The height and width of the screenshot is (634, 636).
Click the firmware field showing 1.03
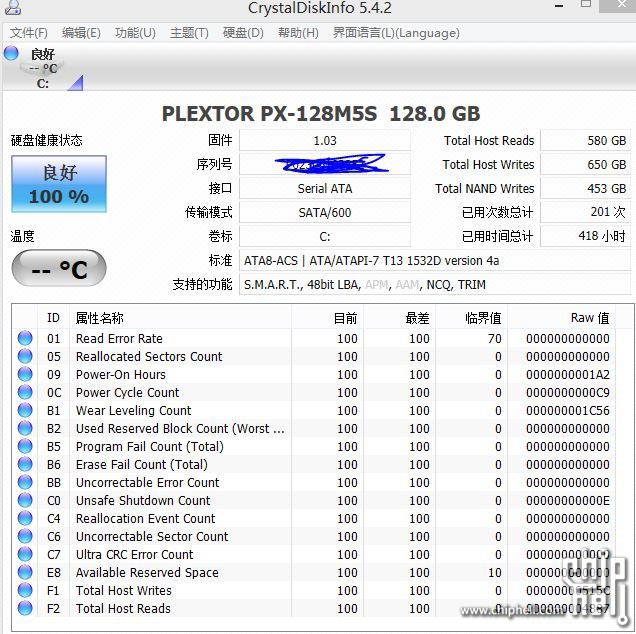click(x=324, y=140)
